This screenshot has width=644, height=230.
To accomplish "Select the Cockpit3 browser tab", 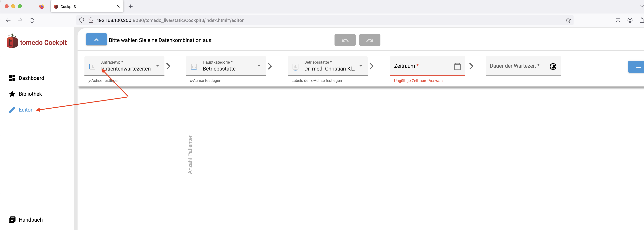I will click(87, 6).
